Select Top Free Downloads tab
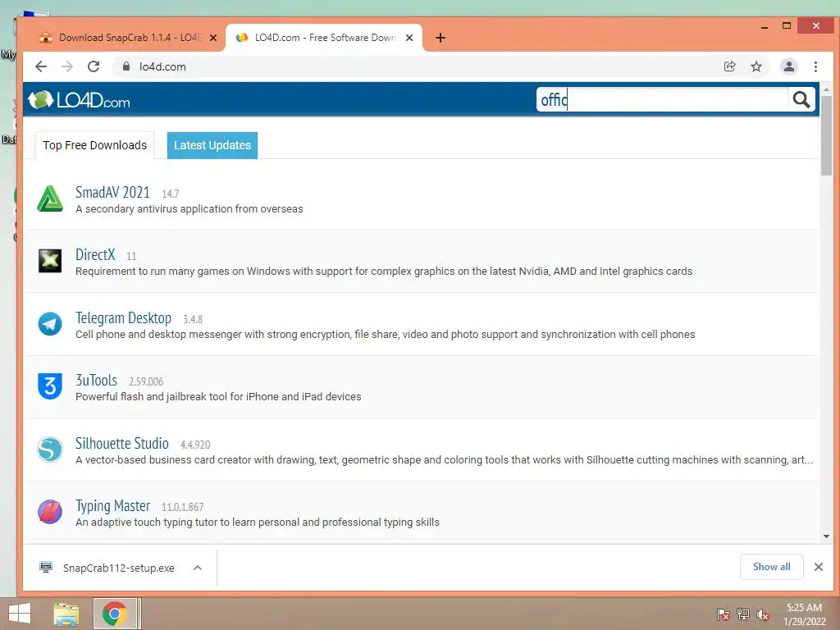The width and height of the screenshot is (840, 630). [95, 145]
